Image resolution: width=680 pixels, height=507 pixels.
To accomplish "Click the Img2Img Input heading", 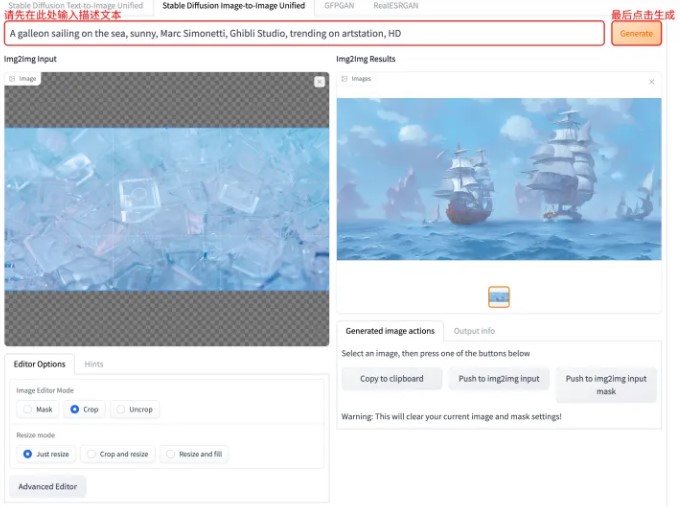I will [30, 59].
